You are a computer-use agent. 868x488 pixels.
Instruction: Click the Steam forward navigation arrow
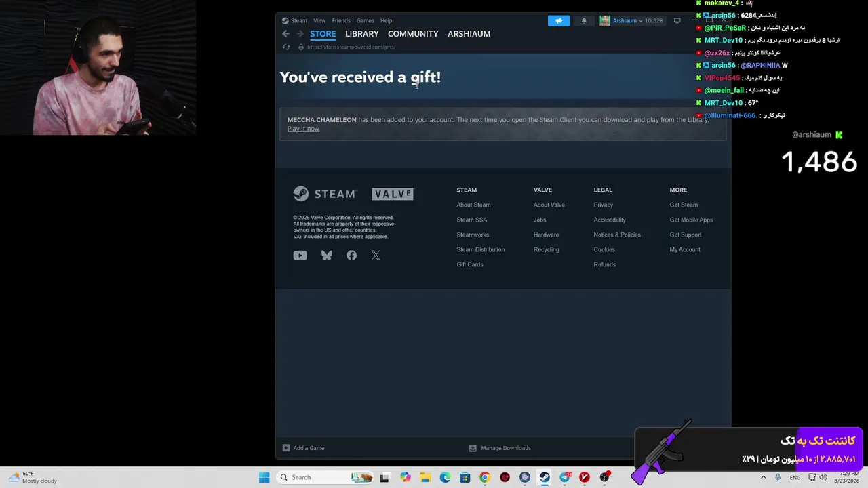300,34
